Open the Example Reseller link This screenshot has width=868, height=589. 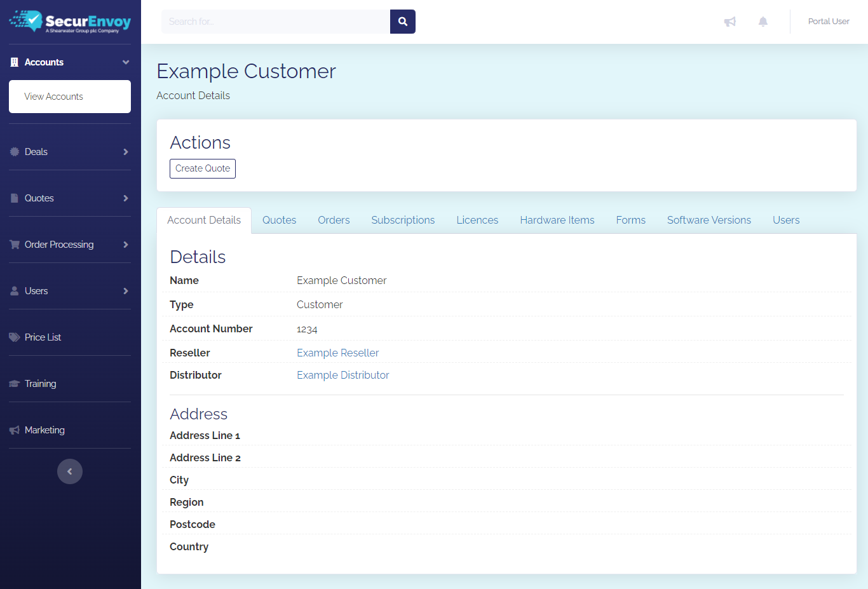click(x=337, y=353)
